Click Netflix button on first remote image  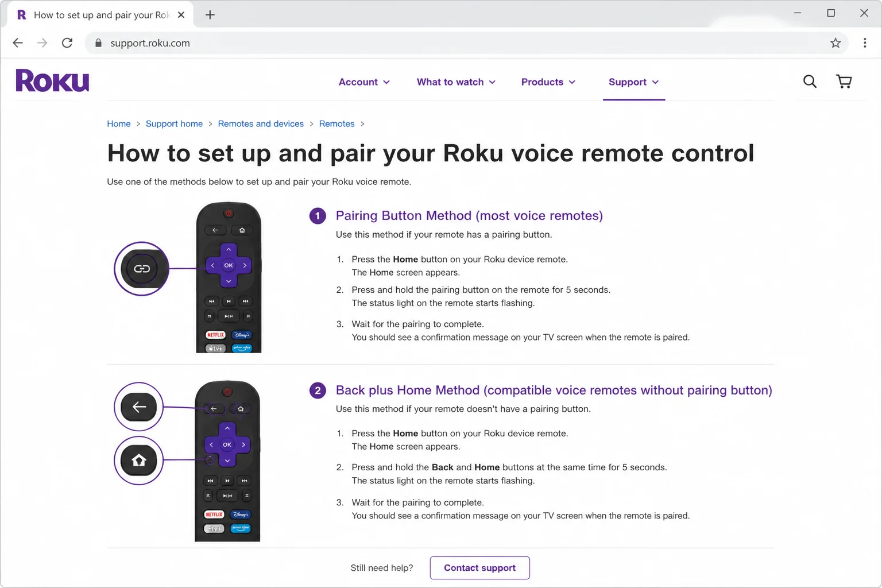click(216, 335)
